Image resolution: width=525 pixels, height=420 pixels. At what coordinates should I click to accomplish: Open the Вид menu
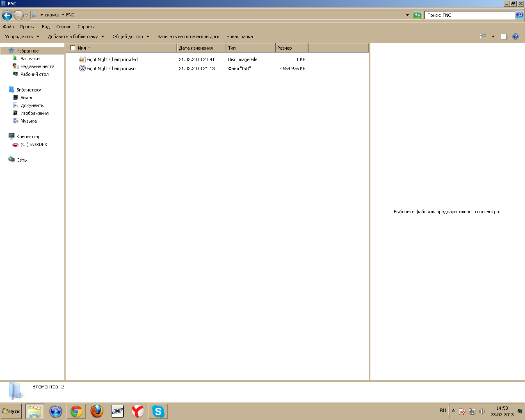tap(46, 27)
